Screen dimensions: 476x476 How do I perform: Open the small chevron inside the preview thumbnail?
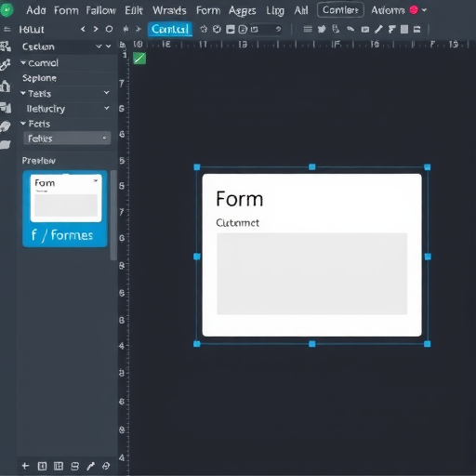(x=96, y=180)
